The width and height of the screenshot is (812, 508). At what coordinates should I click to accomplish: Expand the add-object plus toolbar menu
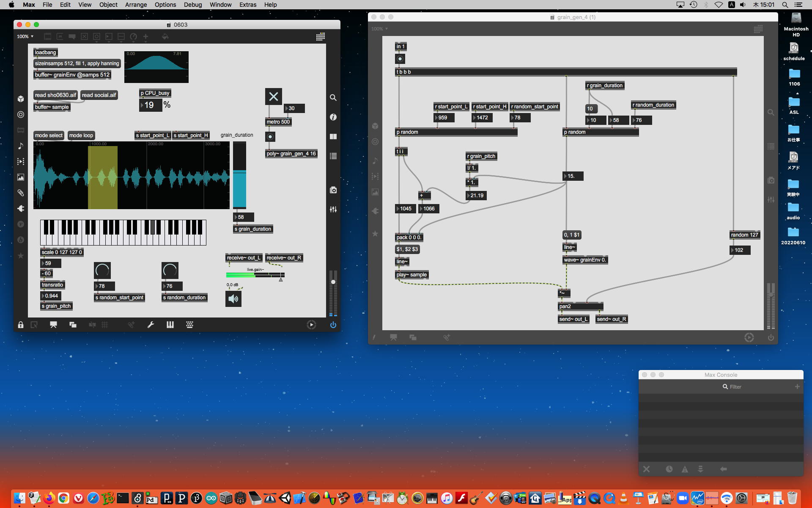coord(145,37)
